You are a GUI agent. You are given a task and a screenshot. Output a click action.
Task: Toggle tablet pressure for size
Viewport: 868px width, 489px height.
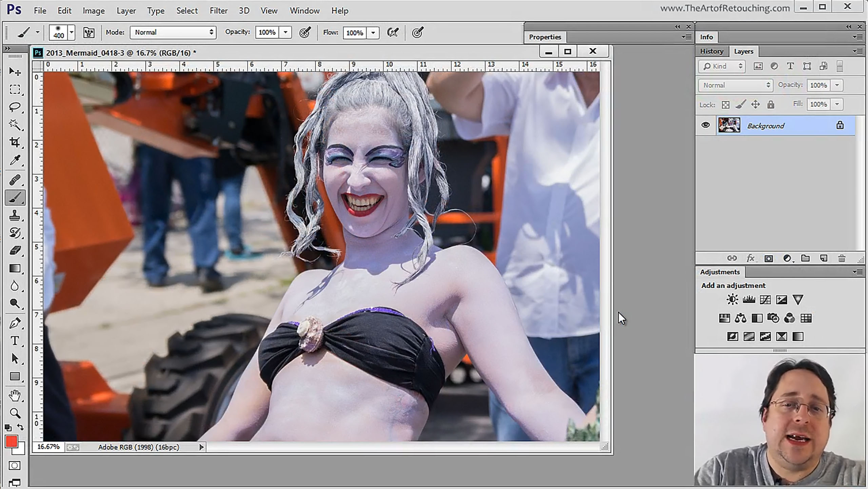417,33
